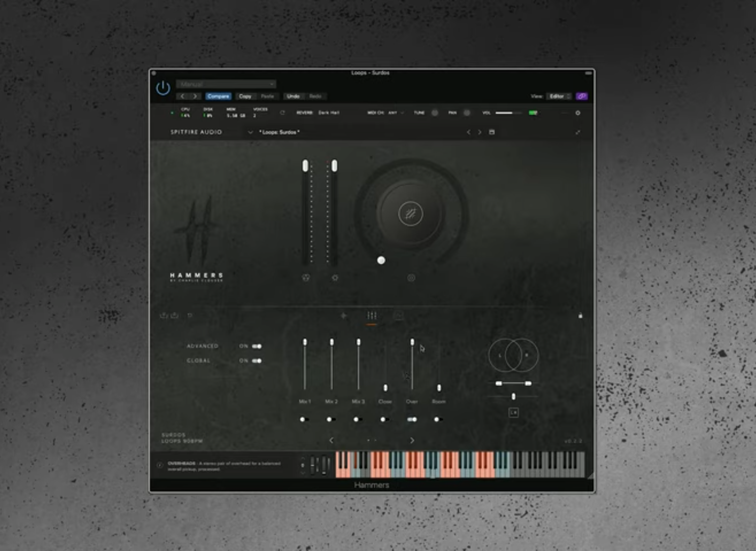This screenshot has width=756, height=551.
Task: Switch to the third panel tab icon
Action: 399,316
